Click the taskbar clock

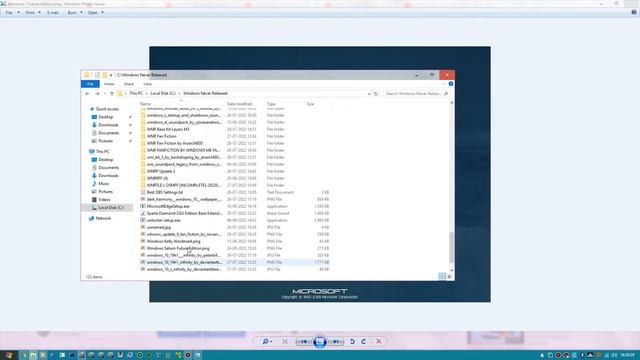pos(628,355)
